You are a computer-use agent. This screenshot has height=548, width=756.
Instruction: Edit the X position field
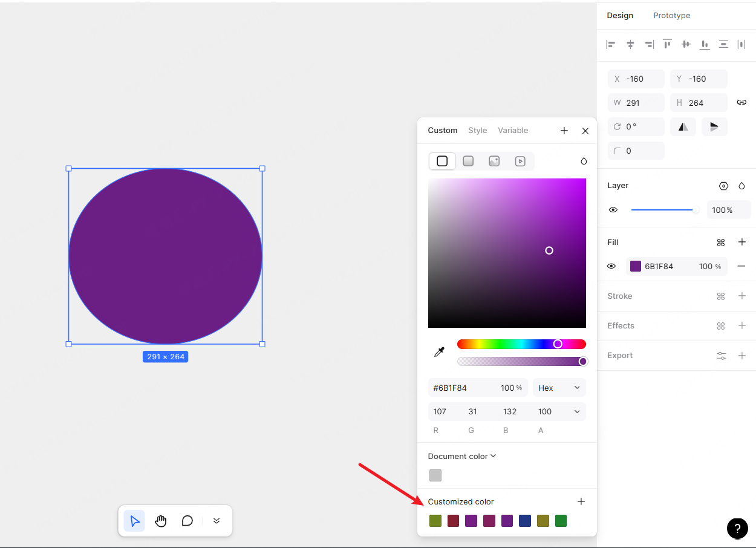coord(636,79)
